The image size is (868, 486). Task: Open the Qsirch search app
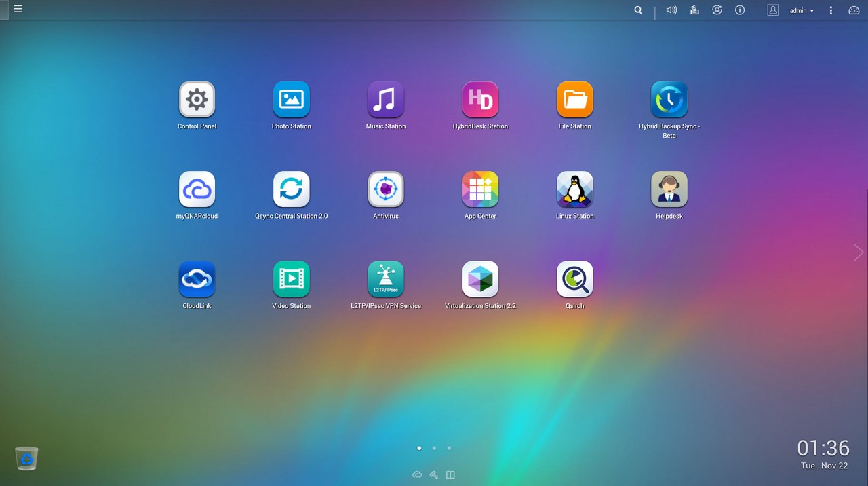point(575,279)
